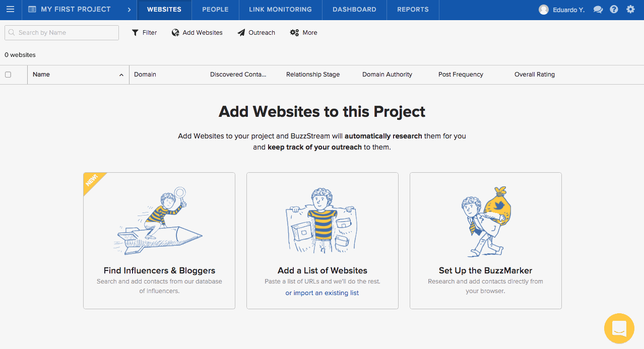
Task: Open Eduardo Y. account menu
Action: click(568, 10)
